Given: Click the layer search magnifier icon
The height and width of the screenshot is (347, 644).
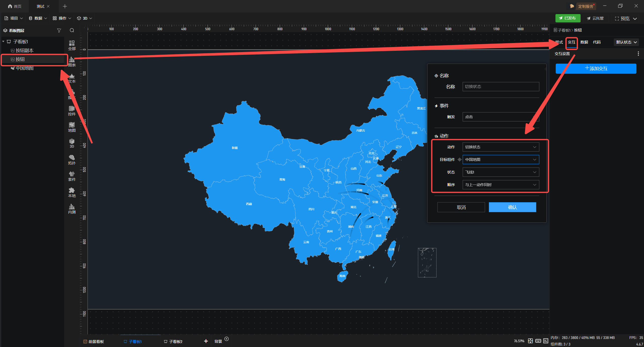Looking at the screenshot, I should 72,30.
